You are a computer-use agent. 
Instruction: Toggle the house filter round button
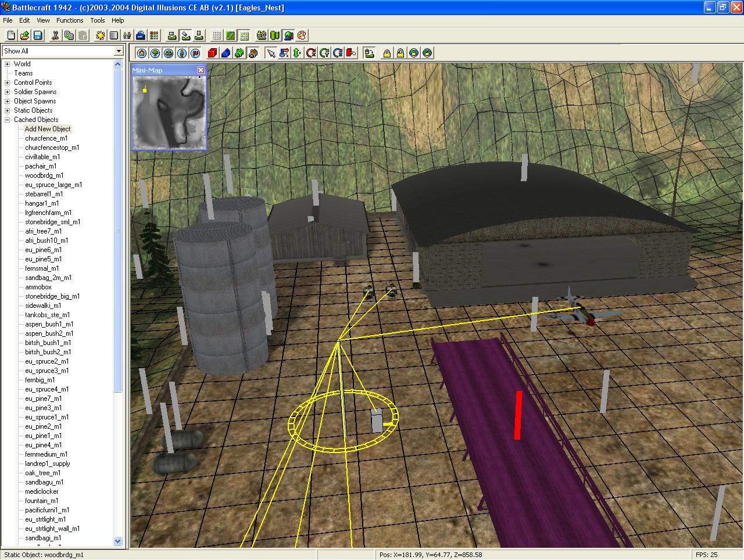pyautogui.click(x=141, y=53)
